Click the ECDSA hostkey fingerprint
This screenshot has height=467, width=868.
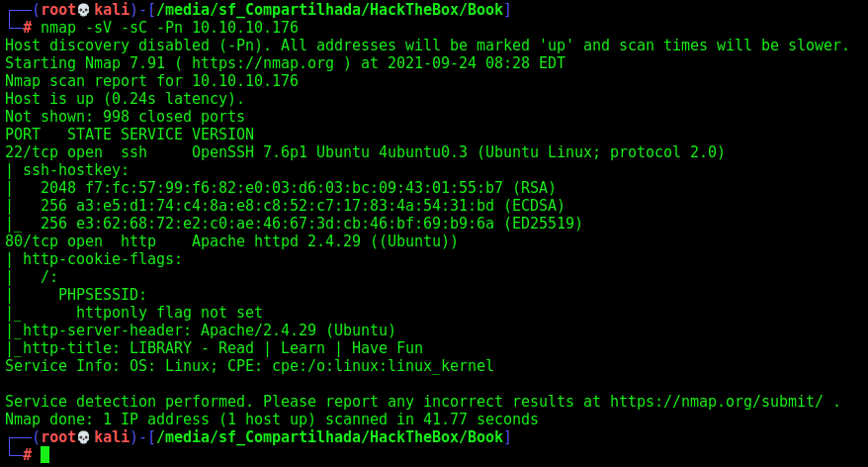pos(285,206)
